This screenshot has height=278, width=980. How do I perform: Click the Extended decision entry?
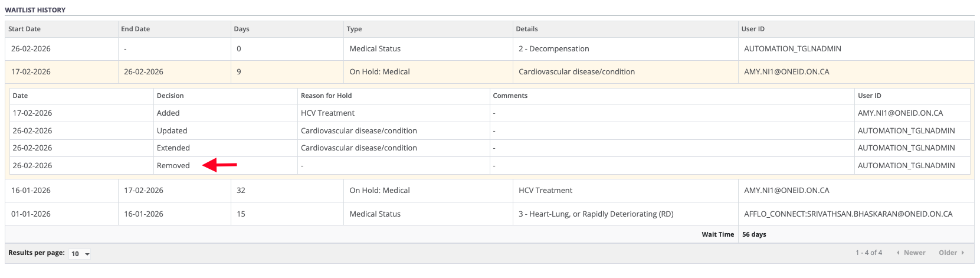[x=173, y=148]
